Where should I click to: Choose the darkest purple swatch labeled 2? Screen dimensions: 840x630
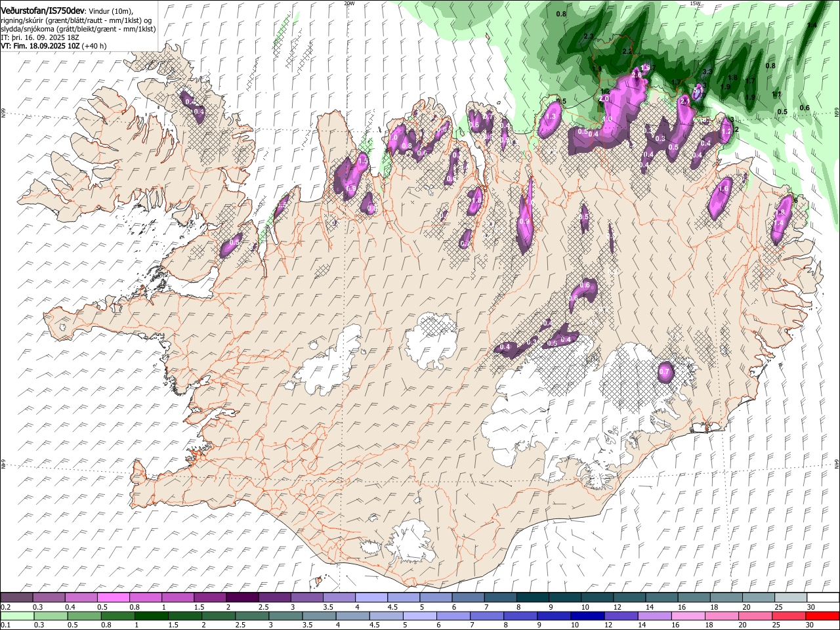coord(241,598)
